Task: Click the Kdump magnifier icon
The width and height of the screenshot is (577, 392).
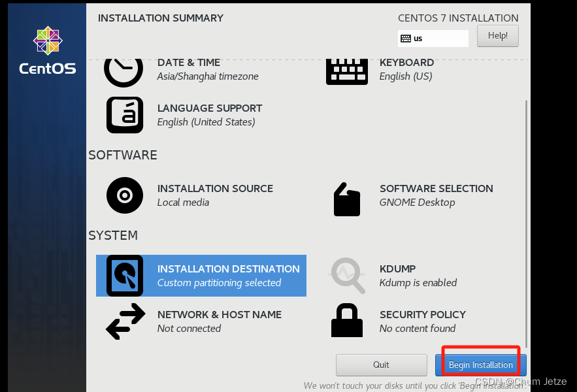Action: coord(348,275)
